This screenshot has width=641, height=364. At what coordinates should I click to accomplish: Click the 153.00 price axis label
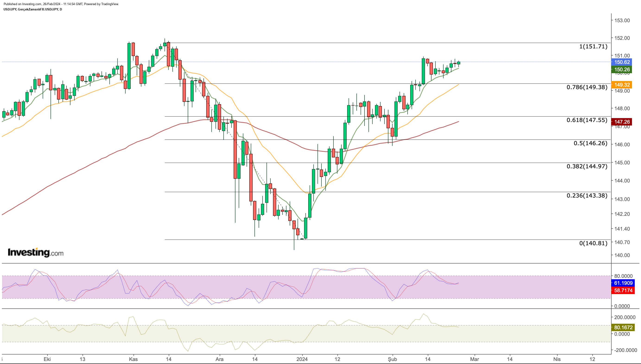[x=622, y=20]
